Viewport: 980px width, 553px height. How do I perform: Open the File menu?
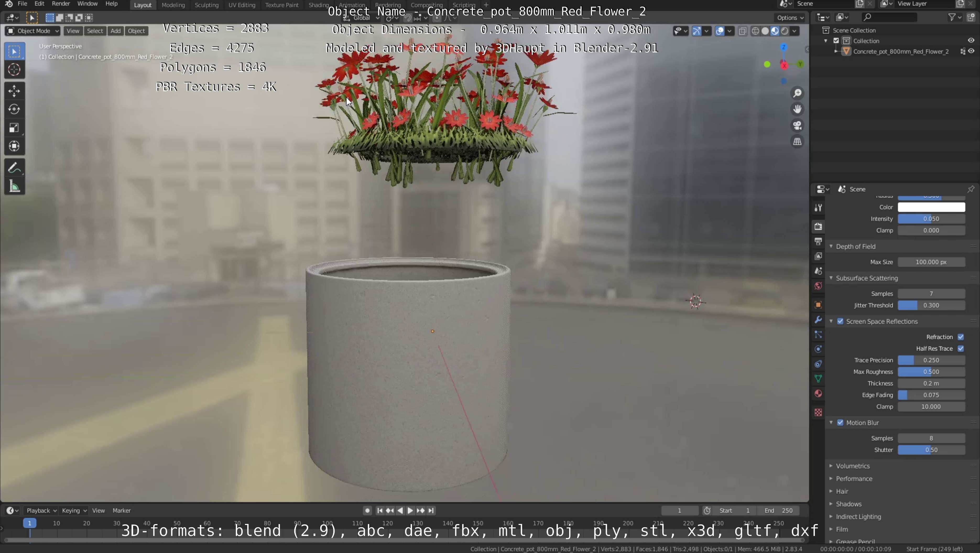tap(23, 4)
